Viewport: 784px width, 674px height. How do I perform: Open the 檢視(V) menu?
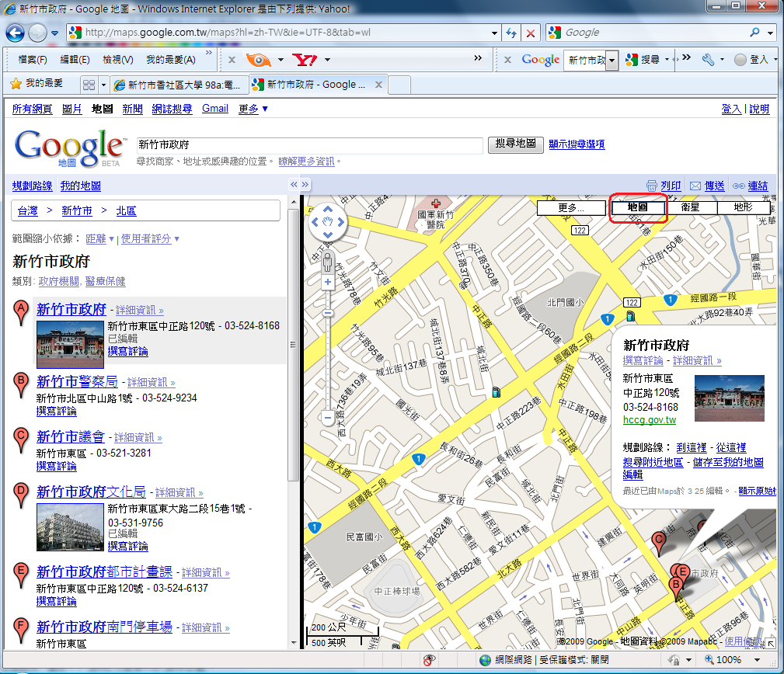coord(118,60)
